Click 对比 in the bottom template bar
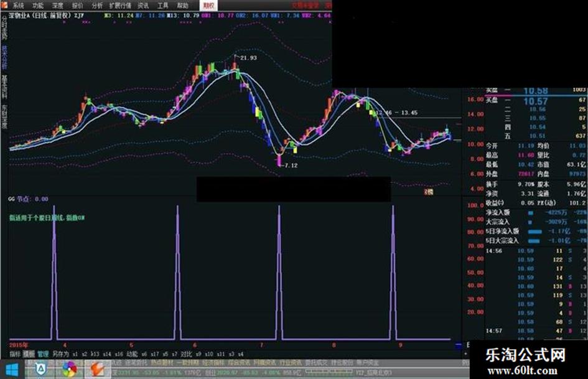The height and width of the screenshot is (379, 588). 186,354
